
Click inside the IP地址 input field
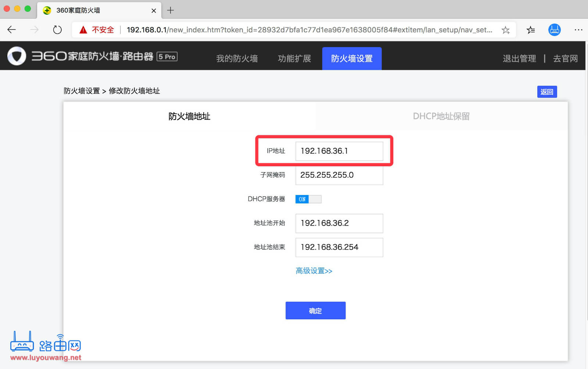[x=339, y=151]
